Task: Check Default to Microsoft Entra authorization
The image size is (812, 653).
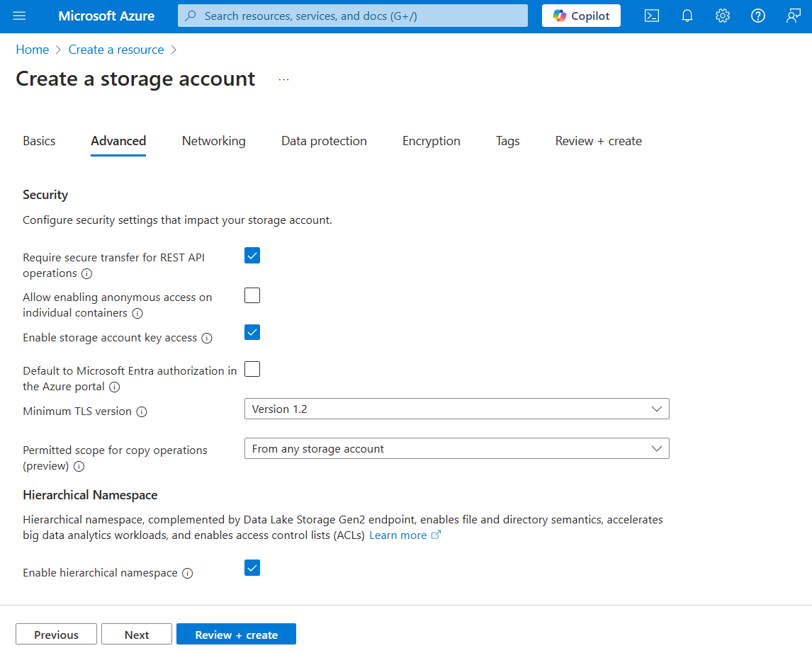Action: click(252, 369)
